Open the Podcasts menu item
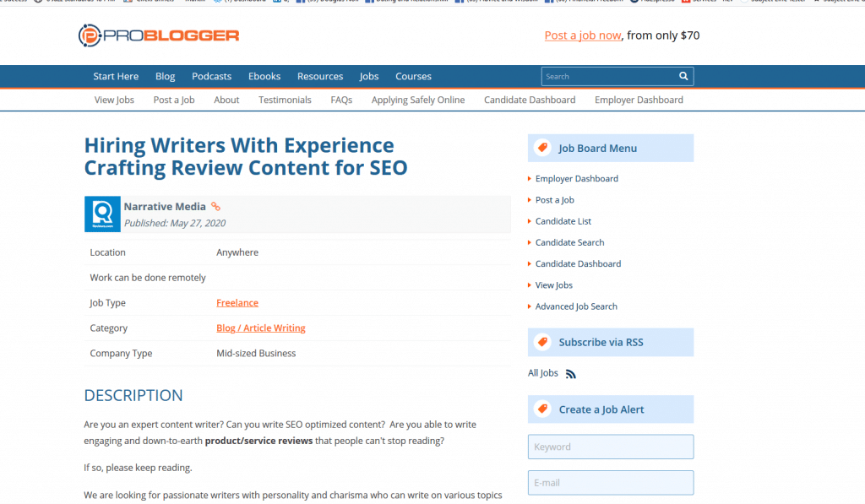The height and width of the screenshot is (504, 865). coord(211,76)
